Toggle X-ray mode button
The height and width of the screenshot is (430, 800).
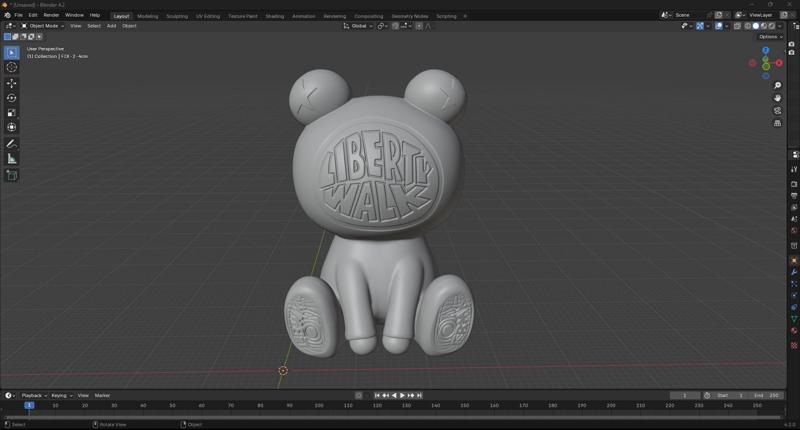pos(737,26)
